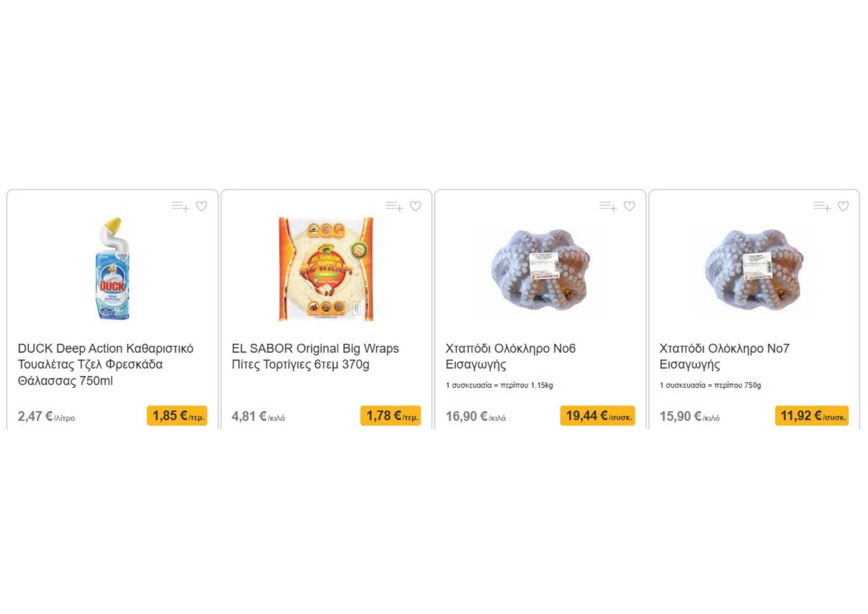Add DUCK Deep Action cleaner to list

click(180, 206)
